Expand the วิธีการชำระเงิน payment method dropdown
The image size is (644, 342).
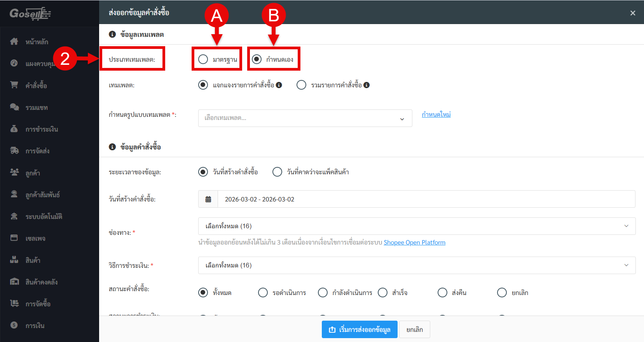point(417,265)
